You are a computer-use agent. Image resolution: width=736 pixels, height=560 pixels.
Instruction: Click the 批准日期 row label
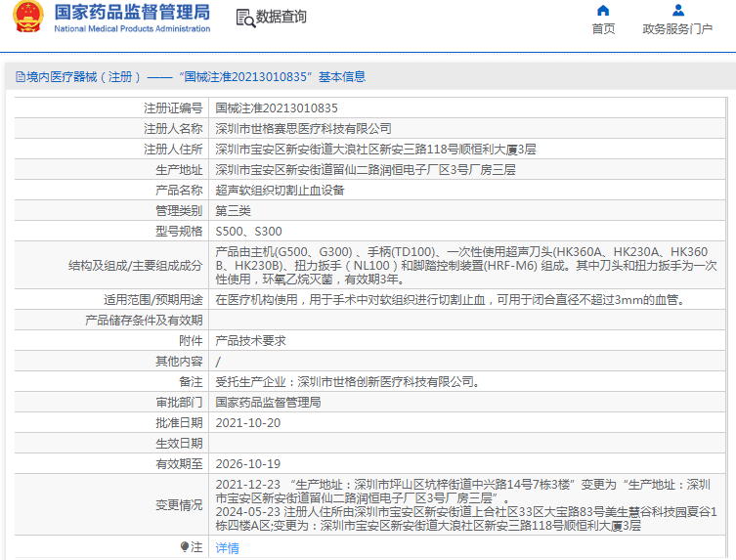pyautogui.click(x=179, y=423)
